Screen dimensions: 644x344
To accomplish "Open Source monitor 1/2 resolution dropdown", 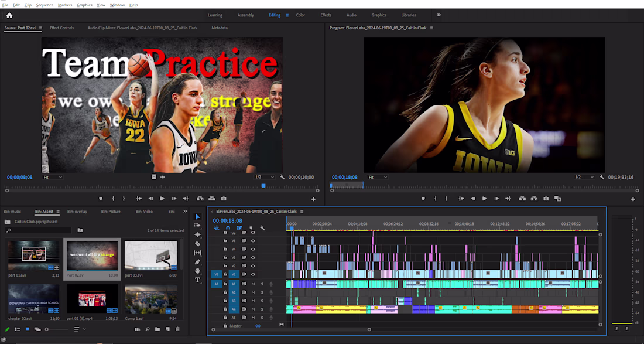I will click(265, 177).
